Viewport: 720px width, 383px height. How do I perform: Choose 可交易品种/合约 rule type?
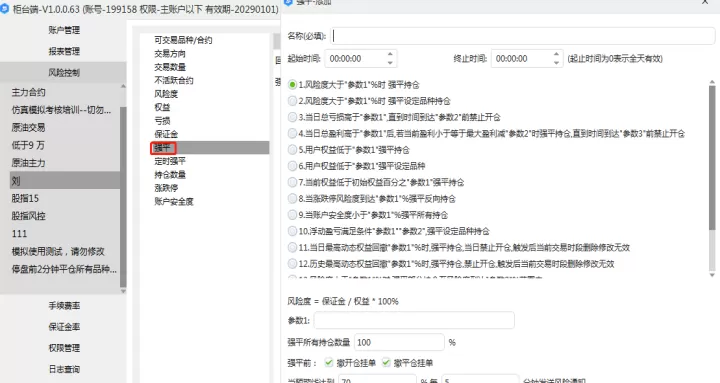point(183,40)
